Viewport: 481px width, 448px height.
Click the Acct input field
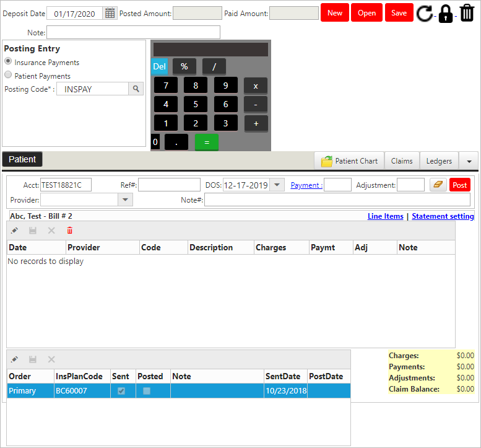coord(66,185)
